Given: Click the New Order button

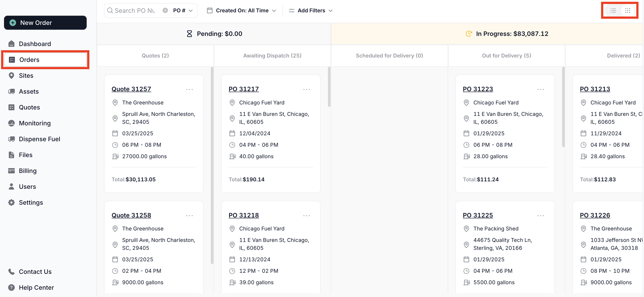Looking at the screenshot, I should (x=45, y=23).
